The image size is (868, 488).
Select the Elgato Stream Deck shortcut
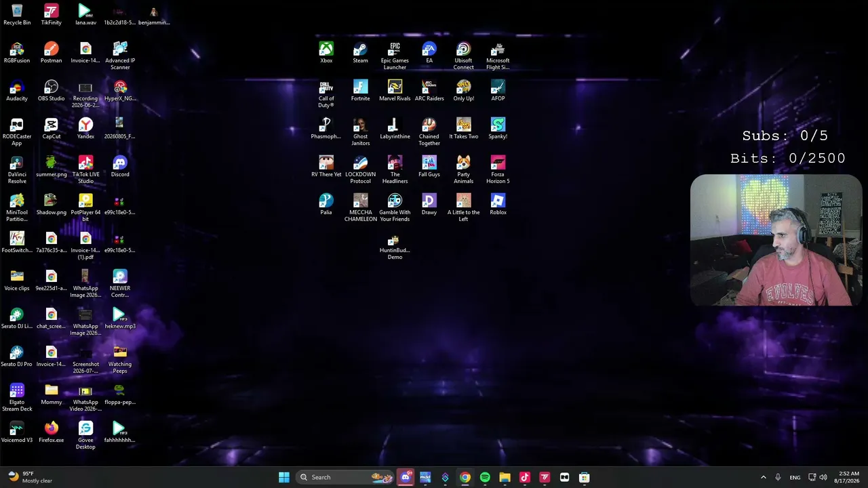click(17, 397)
